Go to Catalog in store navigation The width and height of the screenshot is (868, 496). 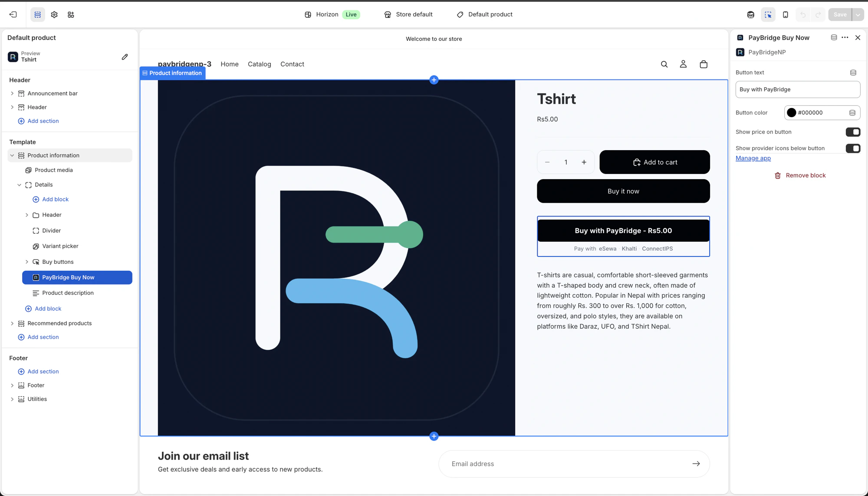(260, 64)
